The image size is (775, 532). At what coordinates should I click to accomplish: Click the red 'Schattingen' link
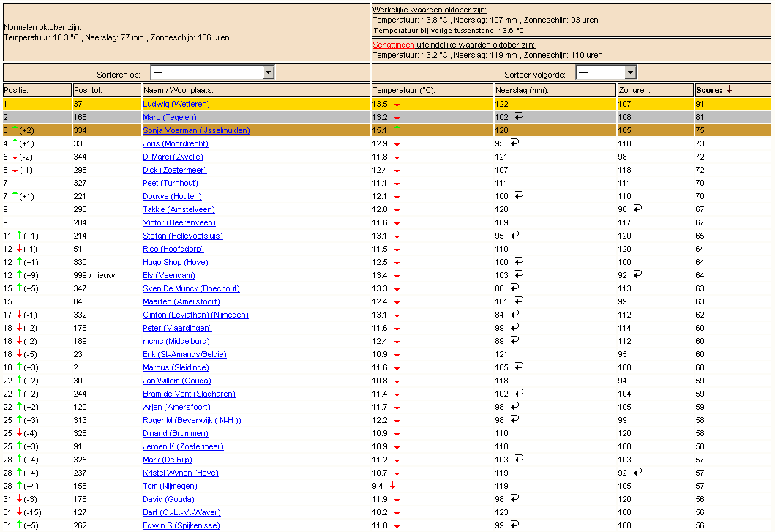394,45
